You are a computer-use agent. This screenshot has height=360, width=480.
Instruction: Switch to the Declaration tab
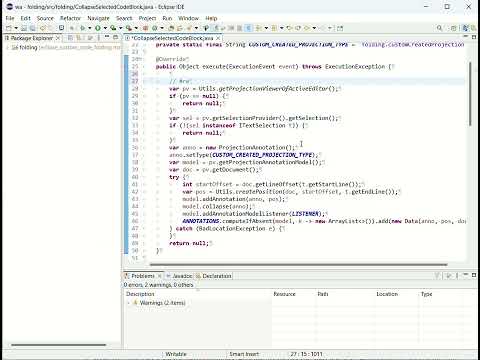click(214, 276)
